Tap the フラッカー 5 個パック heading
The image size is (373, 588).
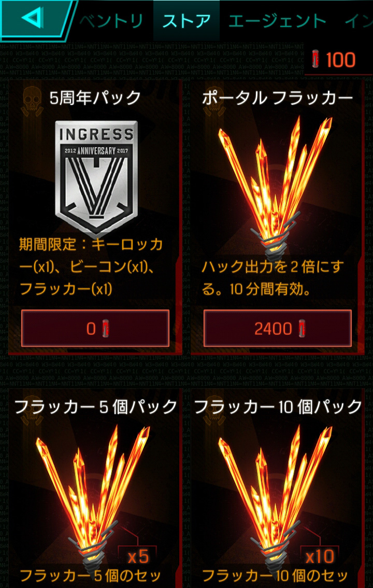[95, 407]
